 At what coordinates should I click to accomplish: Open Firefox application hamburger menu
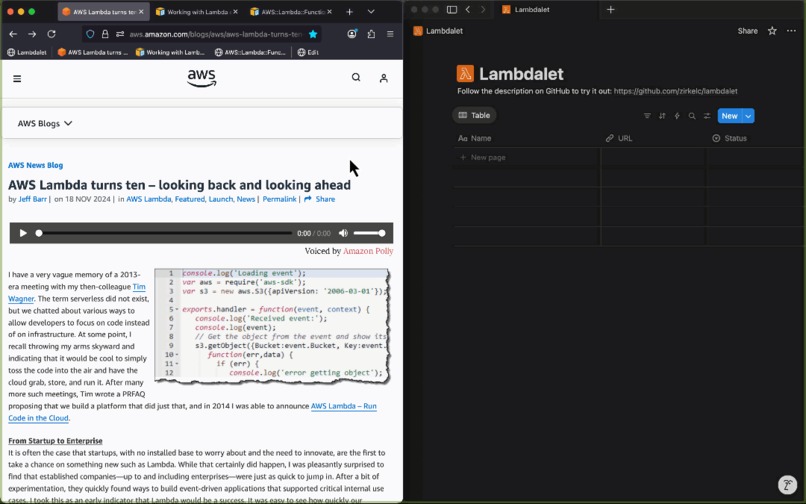[390, 34]
